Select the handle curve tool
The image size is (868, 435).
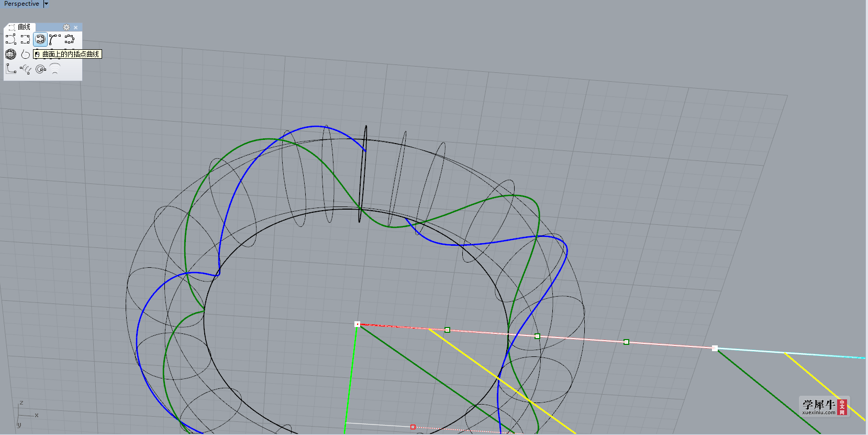55,39
